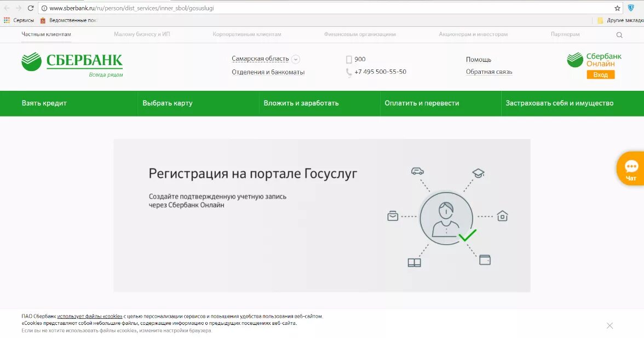Click the wallet icon in the banner

485,260
